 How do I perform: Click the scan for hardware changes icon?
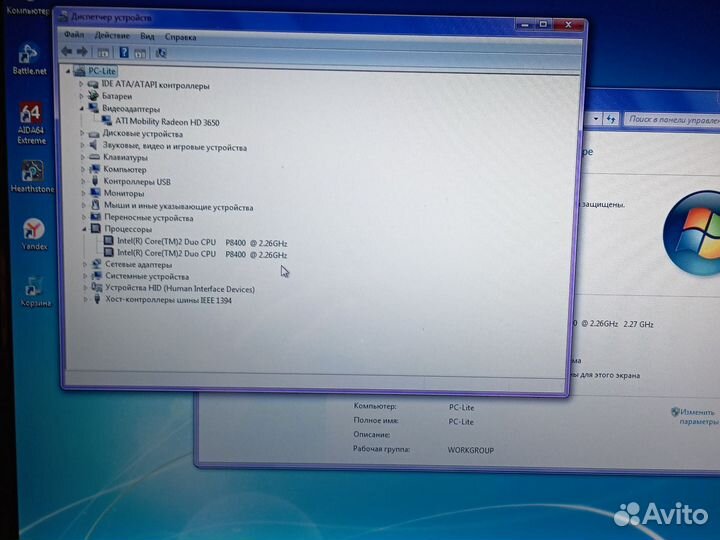tap(161, 53)
